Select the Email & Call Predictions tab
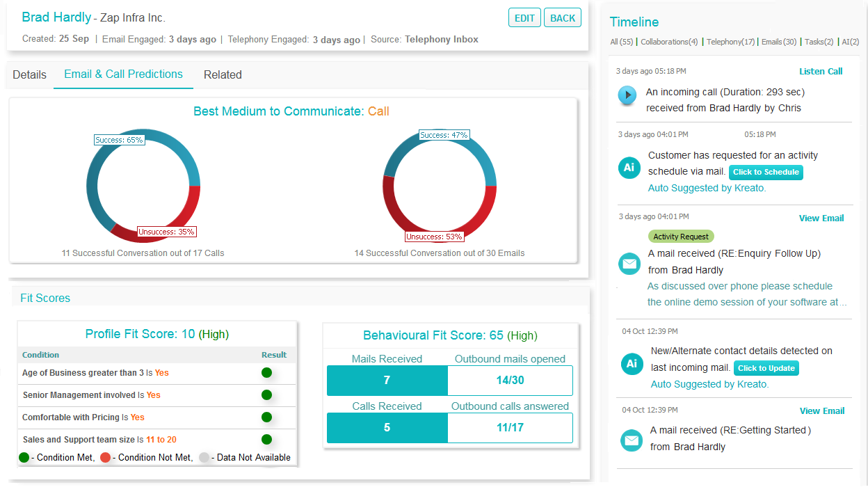868x494 pixels. 123,74
